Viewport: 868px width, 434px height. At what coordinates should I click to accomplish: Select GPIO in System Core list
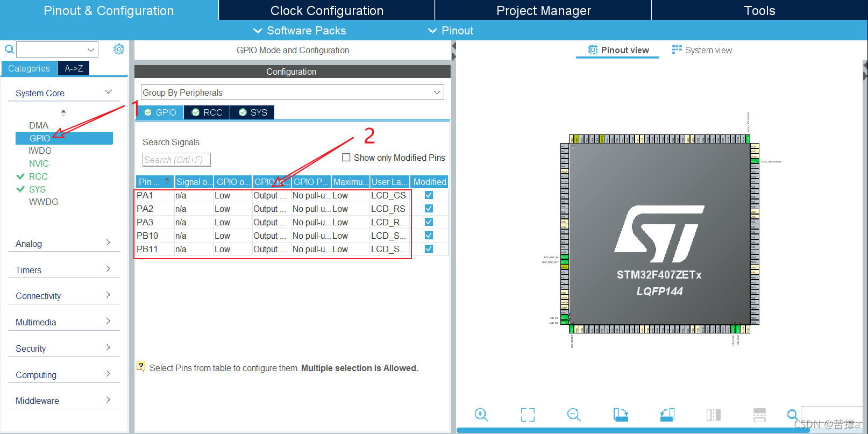pyautogui.click(x=64, y=138)
